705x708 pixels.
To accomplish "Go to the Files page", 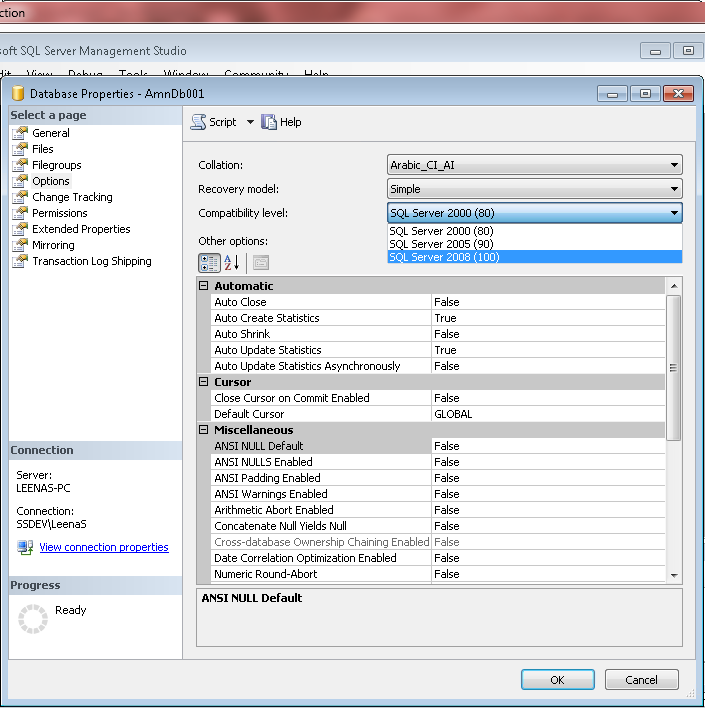I will [x=42, y=149].
